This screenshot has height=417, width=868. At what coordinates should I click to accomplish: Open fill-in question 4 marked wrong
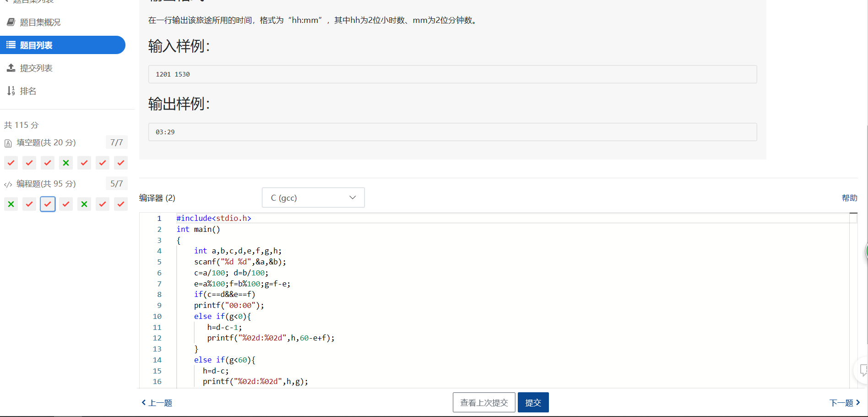tap(66, 163)
